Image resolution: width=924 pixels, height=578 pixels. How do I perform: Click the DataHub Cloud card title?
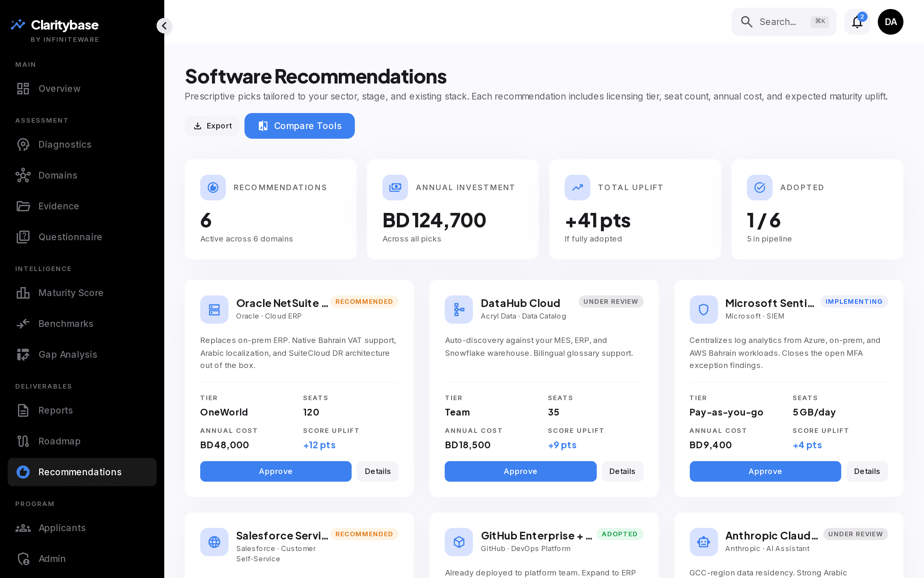coord(520,303)
